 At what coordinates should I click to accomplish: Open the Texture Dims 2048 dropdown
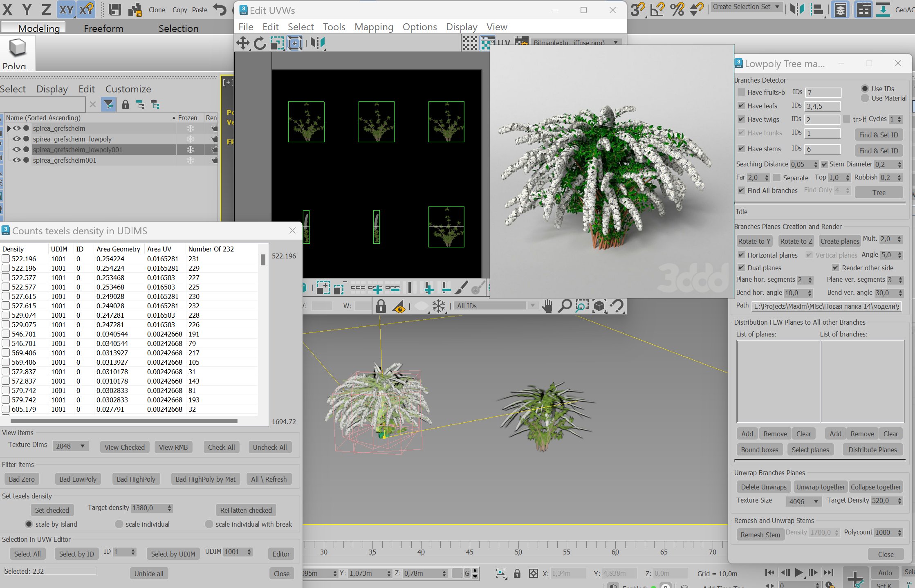(x=70, y=446)
